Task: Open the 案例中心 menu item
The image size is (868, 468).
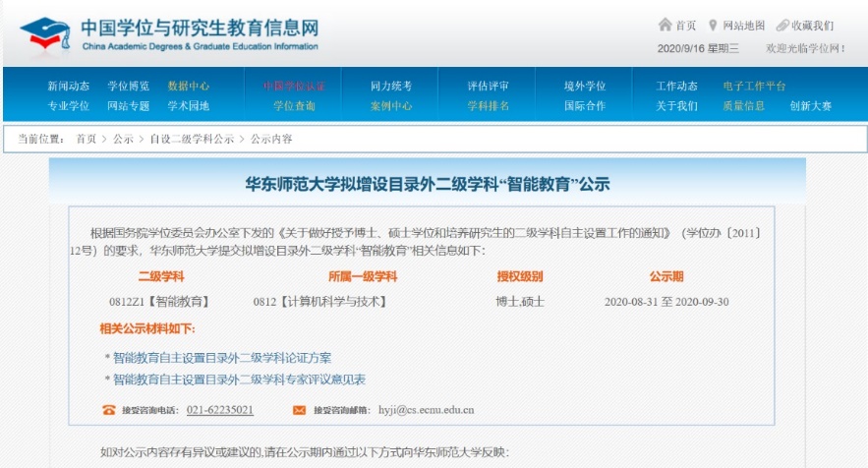Action: [391, 106]
